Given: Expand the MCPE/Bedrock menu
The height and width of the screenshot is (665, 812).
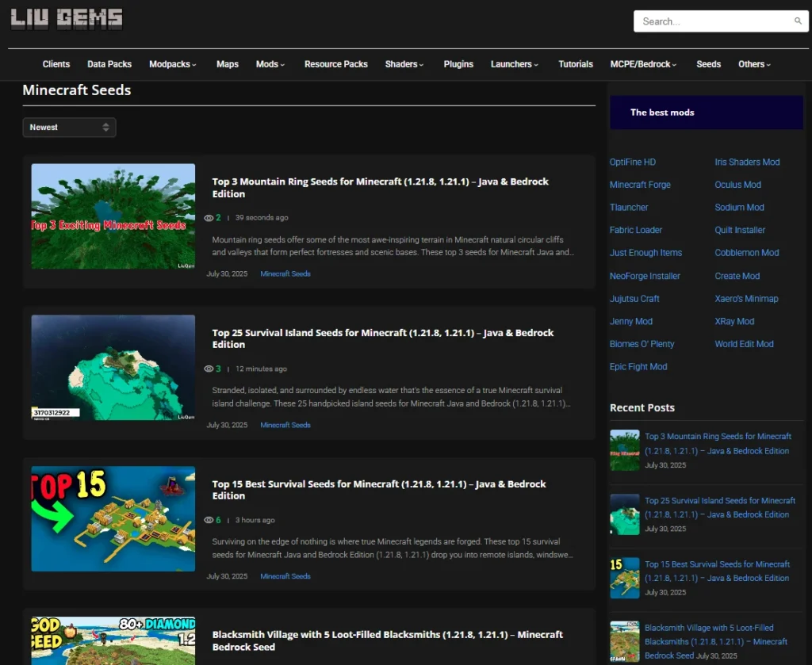Looking at the screenshot, I should click(644, 64).
